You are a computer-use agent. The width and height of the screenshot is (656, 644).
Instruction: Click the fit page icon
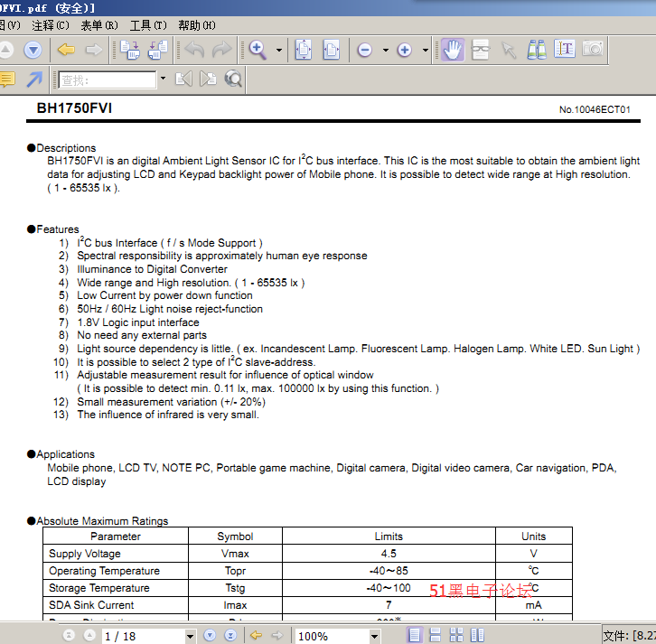pos(304,50)
